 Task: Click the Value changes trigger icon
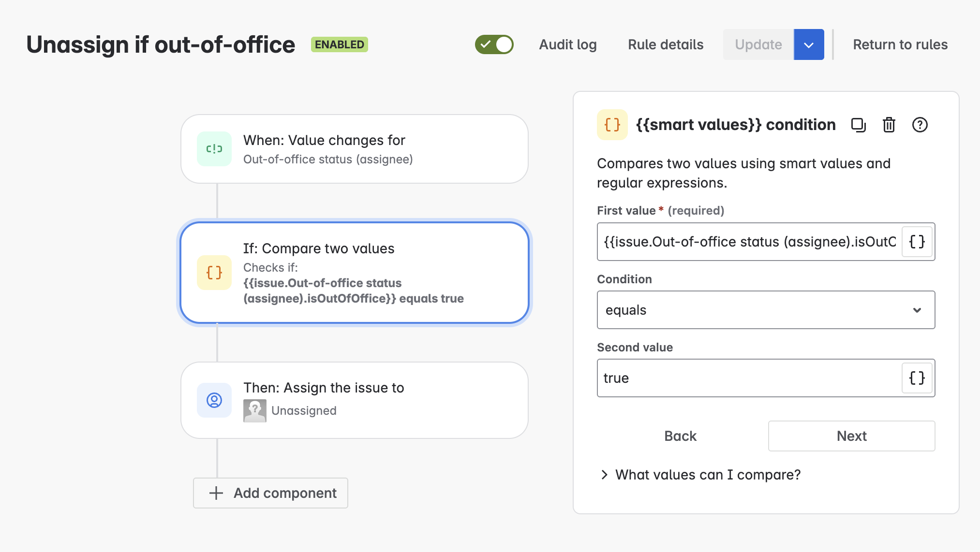(x=214, y=149)
